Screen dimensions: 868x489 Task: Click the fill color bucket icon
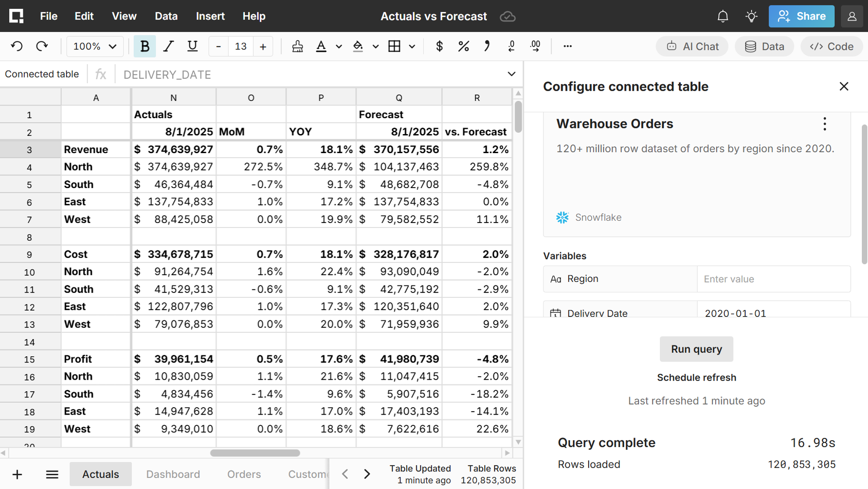coord(358,46)
